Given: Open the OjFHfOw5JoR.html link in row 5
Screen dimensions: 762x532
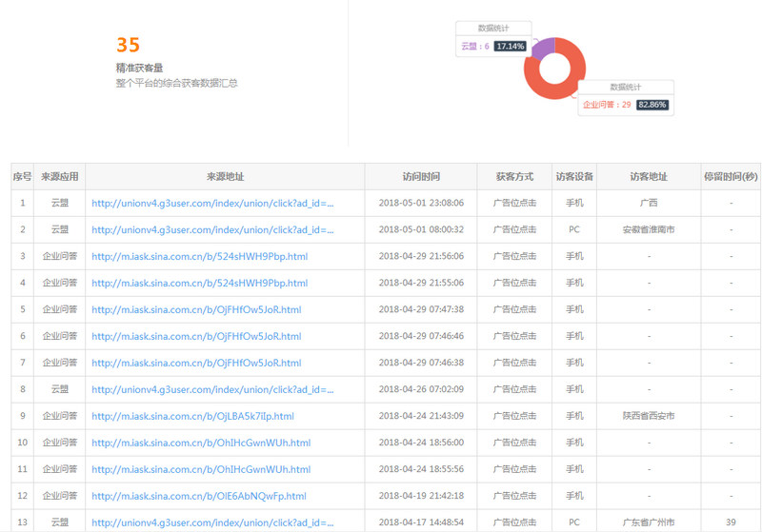Looking at the screenshot, I should click(x=196, y=309).
